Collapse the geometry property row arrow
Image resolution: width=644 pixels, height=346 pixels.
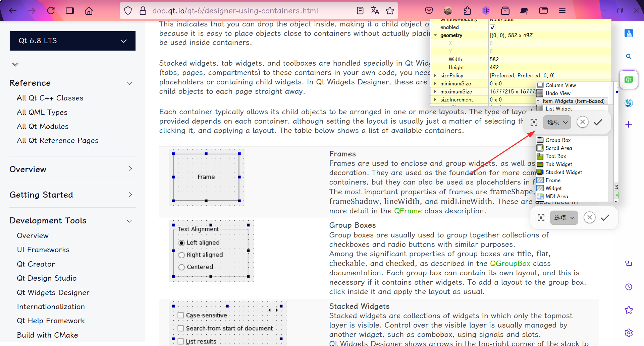435,35
